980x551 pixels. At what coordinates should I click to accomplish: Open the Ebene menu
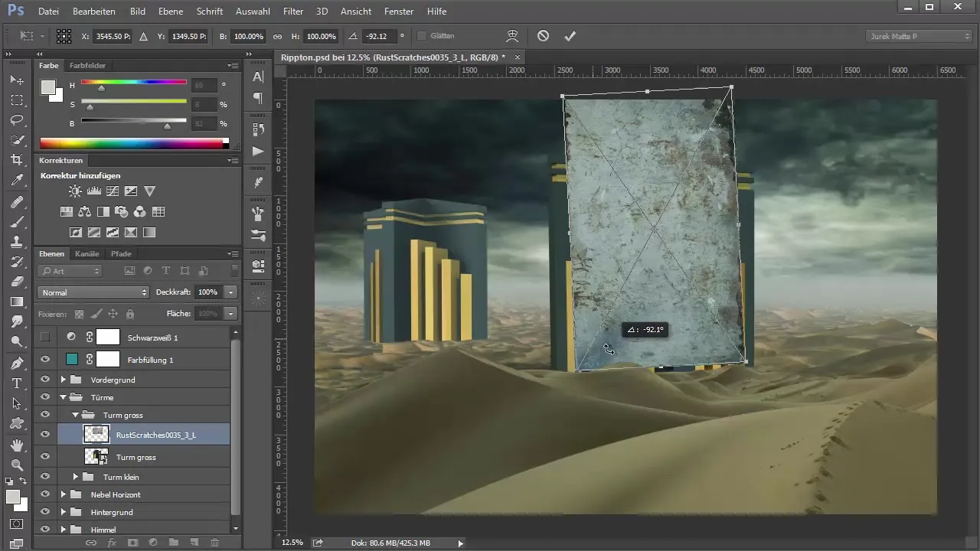pos(171,11)
